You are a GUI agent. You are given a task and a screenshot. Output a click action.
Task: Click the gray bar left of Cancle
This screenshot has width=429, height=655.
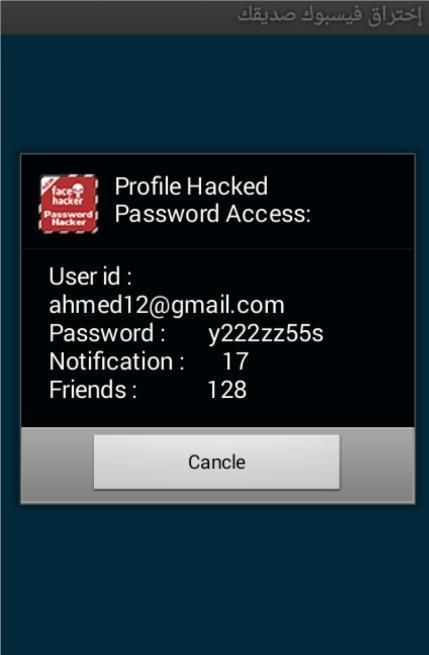[57, 465]
